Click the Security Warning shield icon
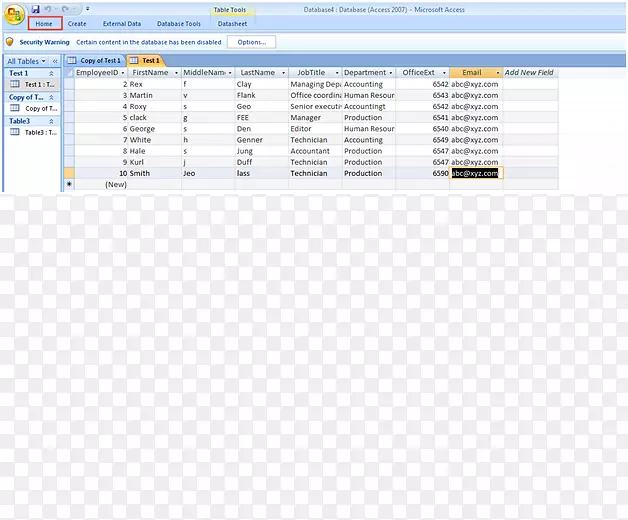The height and width of the screenshot is (520, 628). tap(9, 42)
